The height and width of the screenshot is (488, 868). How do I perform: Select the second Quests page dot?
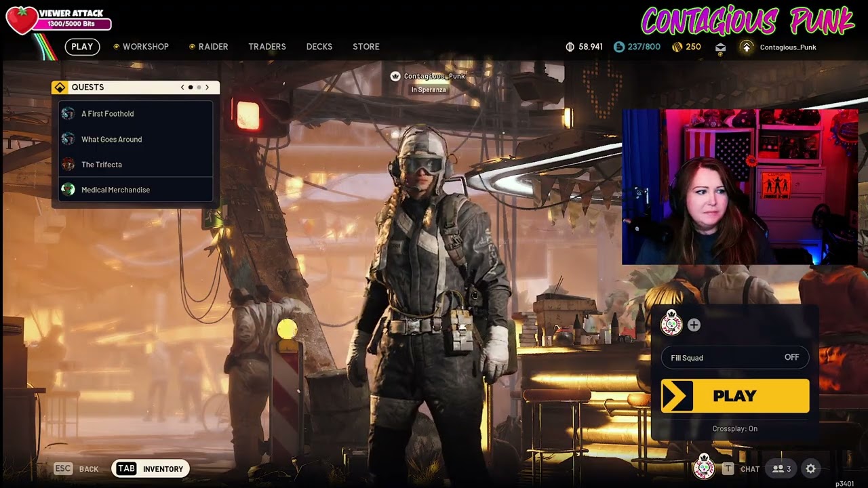coord(199,87)
